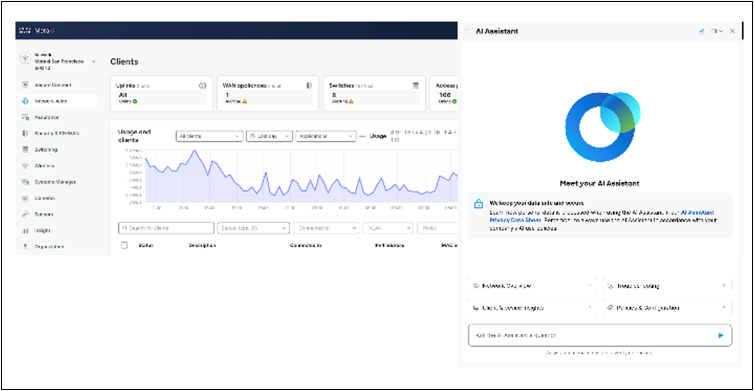Choose the Policies & Configuration suggestion
Screen dimensions: 754x391
[x=667, y=308]
